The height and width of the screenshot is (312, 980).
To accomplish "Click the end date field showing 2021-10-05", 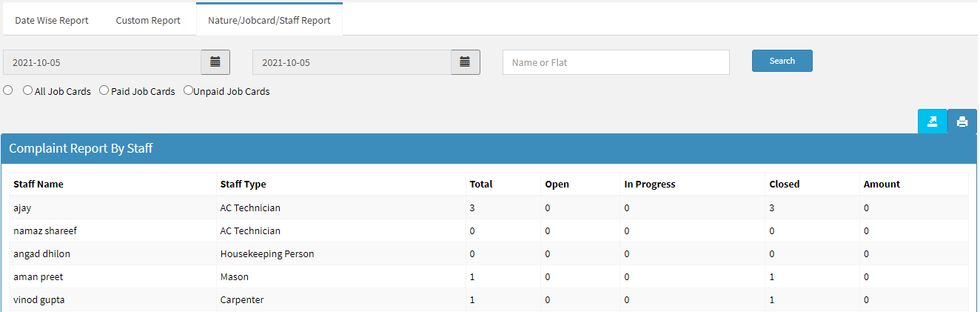I will point(352,62).
